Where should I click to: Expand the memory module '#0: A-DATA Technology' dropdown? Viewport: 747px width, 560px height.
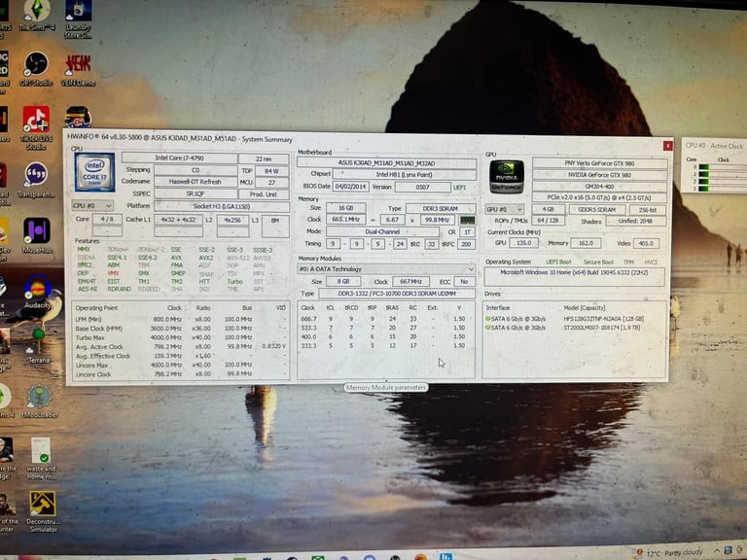[x=386, y=269]
